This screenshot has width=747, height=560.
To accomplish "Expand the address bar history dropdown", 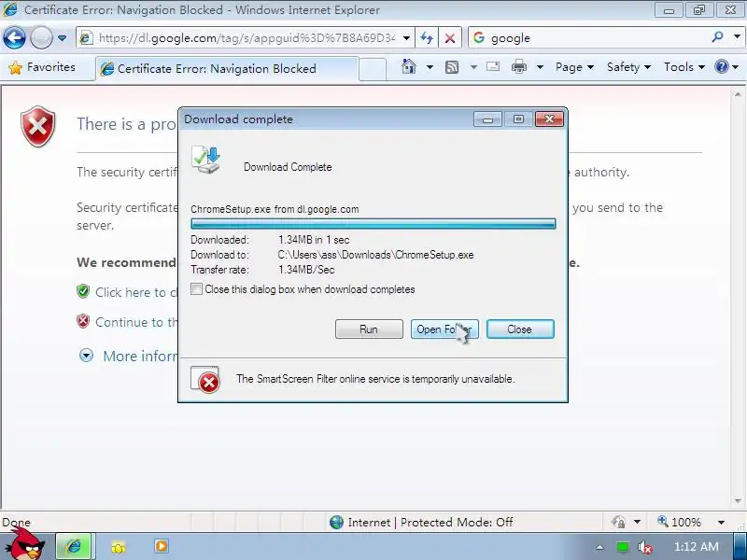I will click(x=406, y=37).
